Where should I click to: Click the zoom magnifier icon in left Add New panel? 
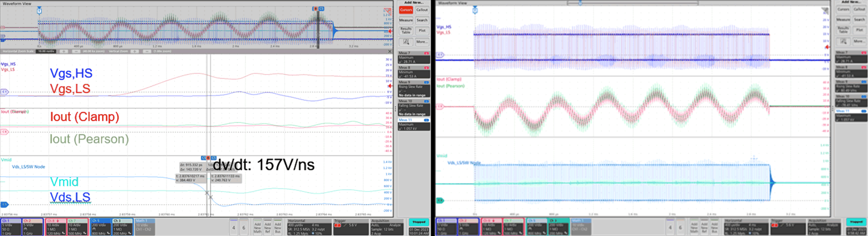click(406, 42)
